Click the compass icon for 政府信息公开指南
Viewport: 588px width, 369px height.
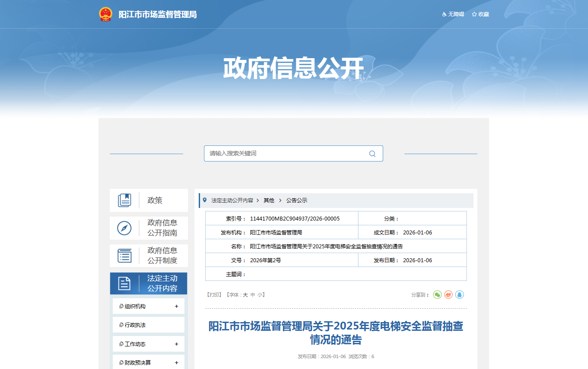pyautogui.click(x=125, y=228)
